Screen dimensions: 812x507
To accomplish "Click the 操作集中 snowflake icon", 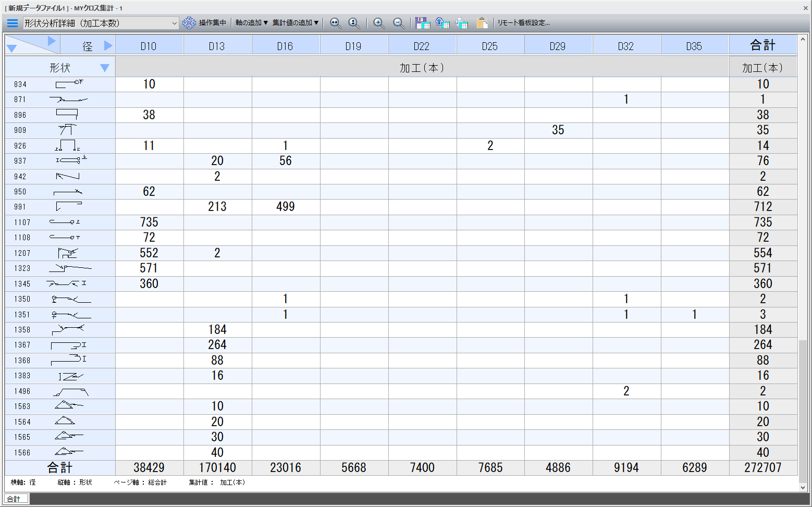I will pos(189,23).
